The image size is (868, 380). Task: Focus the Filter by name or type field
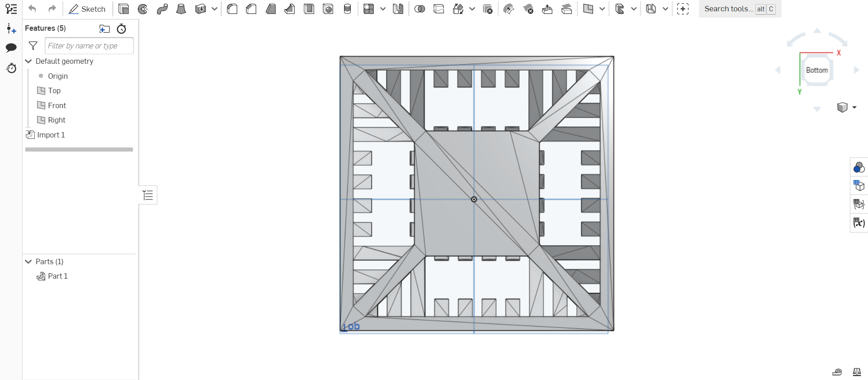[x=89, y=46]
